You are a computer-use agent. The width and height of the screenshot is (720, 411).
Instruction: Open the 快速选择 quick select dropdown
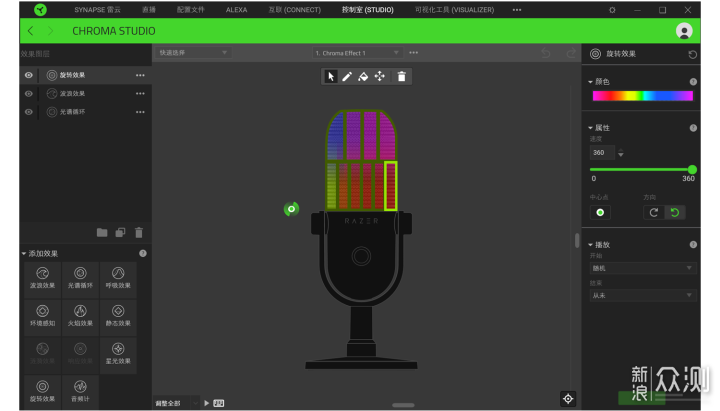coord(193,53)
